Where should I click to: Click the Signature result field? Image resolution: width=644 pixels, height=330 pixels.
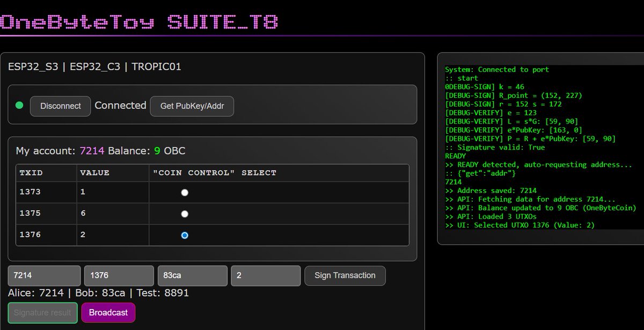click(x=43, y=312)
